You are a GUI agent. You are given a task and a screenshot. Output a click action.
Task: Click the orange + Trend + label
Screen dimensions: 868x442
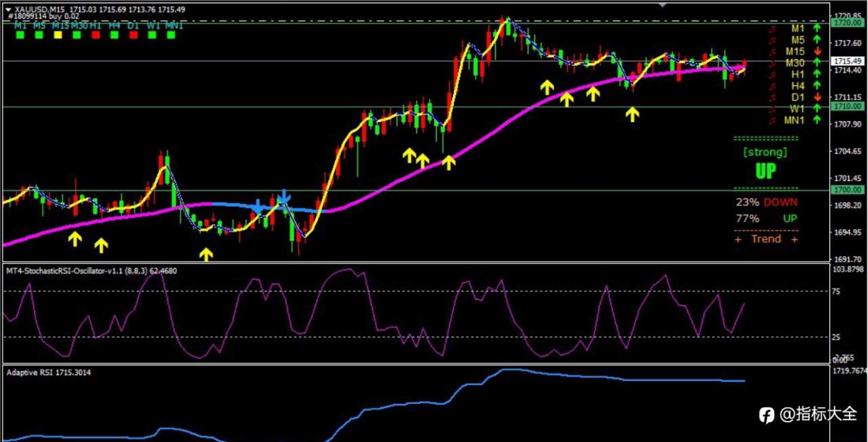766,239
